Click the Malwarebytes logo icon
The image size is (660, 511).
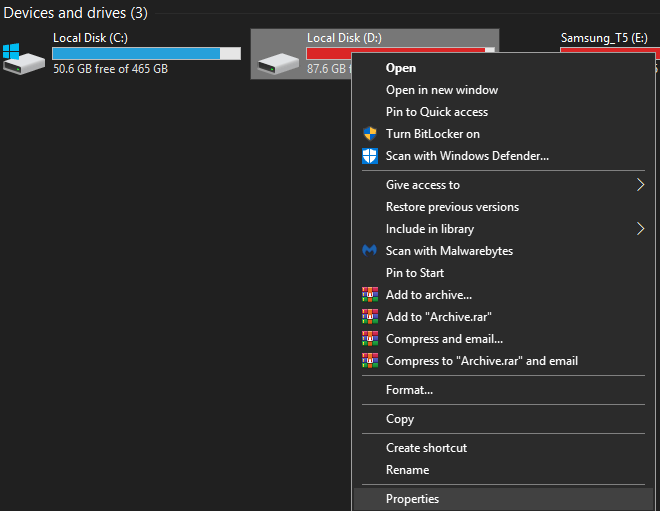[369, 251]
